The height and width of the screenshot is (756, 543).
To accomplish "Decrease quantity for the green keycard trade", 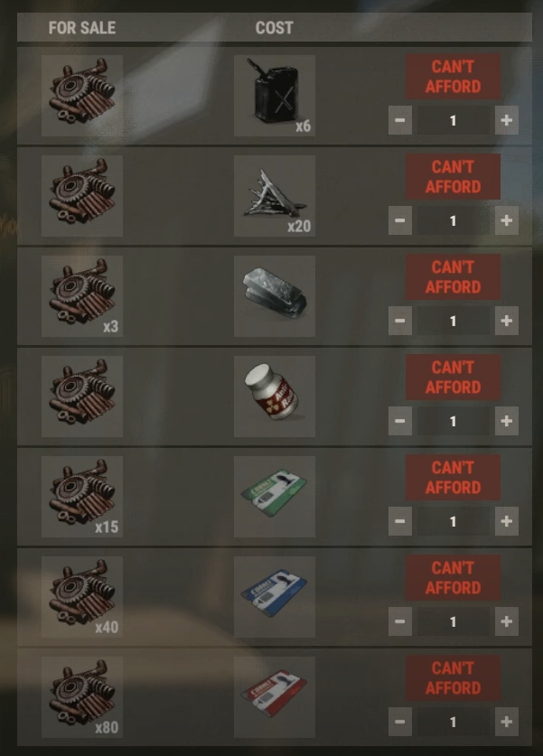I will coord(400,521).
